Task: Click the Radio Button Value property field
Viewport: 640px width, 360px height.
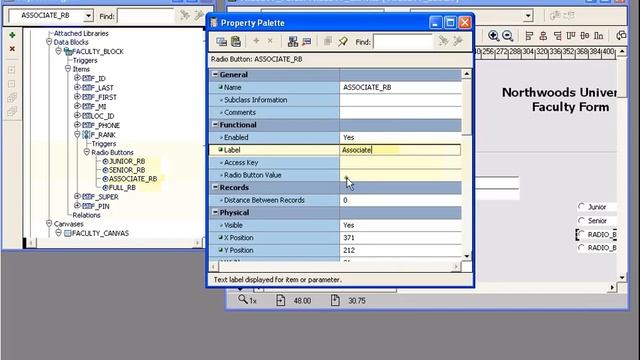Action: tap(400, 175)
